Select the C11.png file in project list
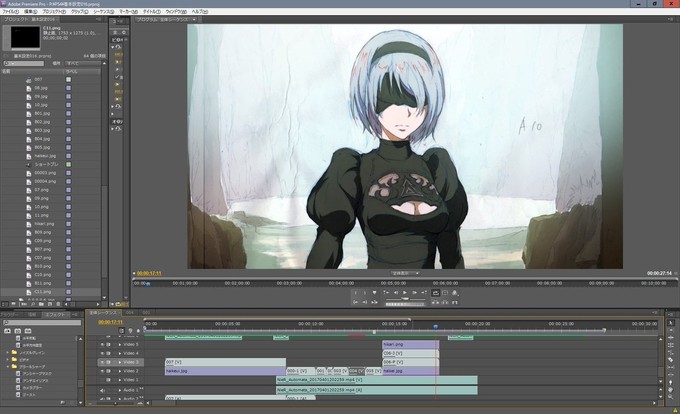680x414 pixels. click(x=42, y=290)
